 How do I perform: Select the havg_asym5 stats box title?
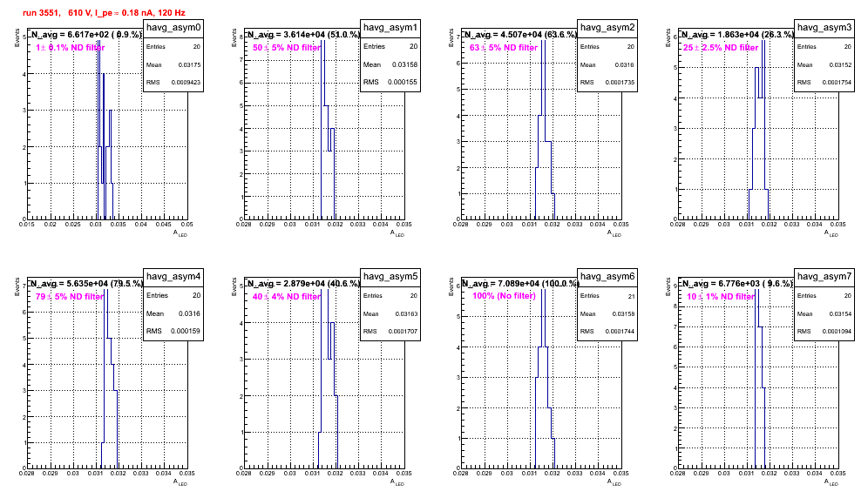coord(390,276)
